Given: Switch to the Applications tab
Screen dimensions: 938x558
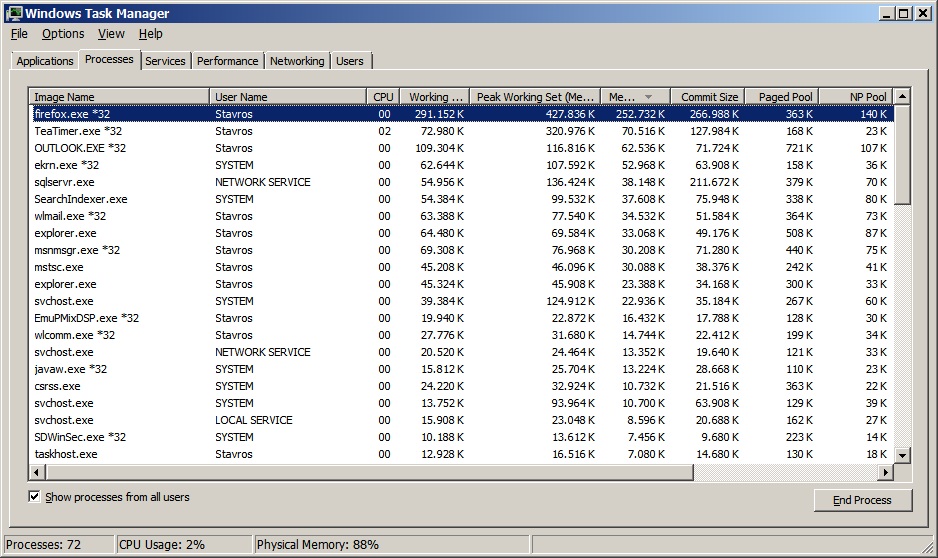Looking at the screenshot, I should tap(45, 61).
